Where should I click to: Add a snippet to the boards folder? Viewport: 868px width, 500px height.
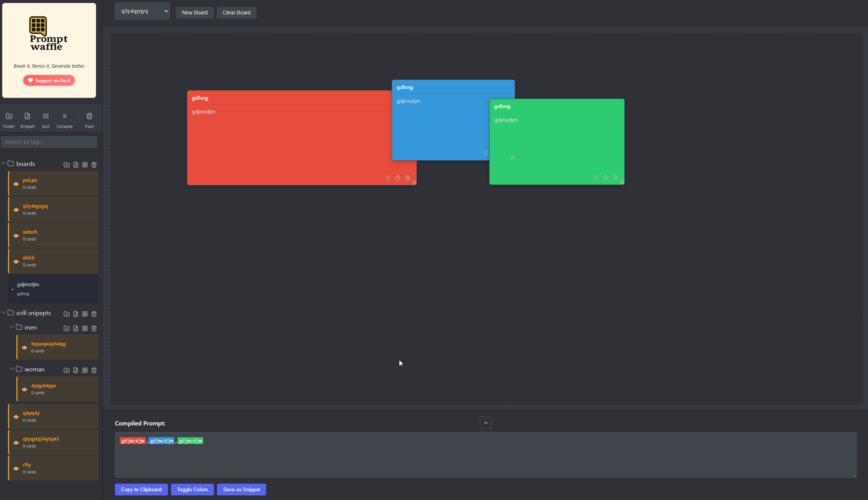76,165
